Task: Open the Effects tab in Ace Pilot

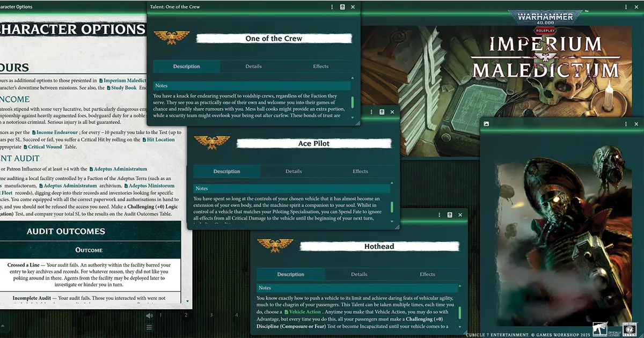Action: pos(361,172)
